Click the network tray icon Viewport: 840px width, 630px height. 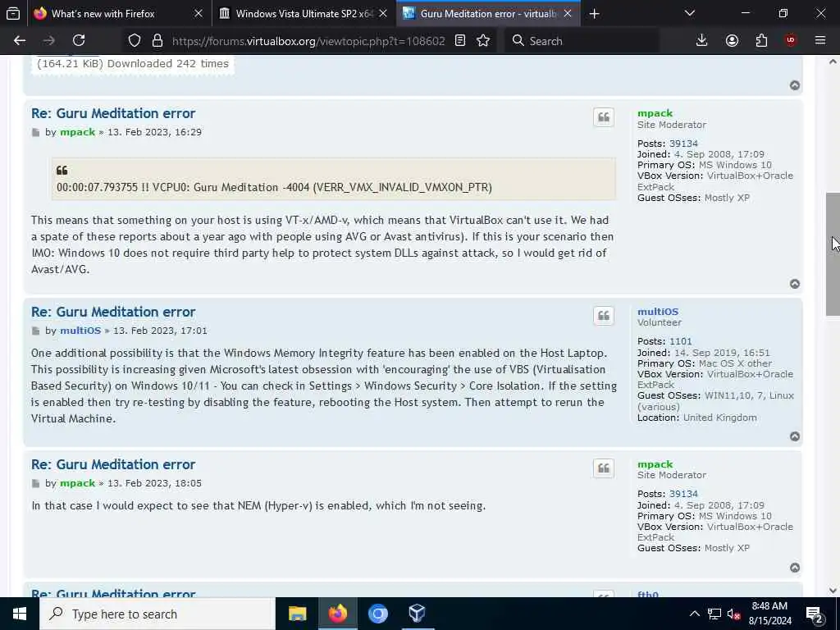pos(714,614)
